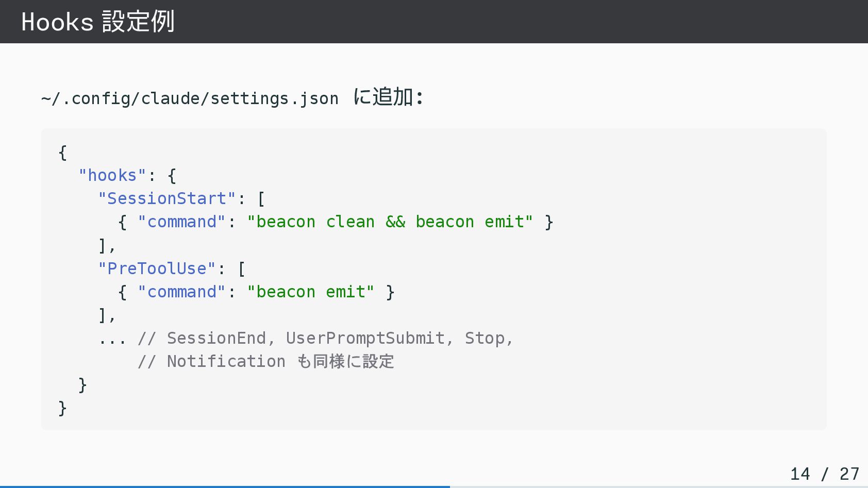Image resolution: width=868 pixels, height=488 pixels.
Task: Click the slide title "Hooks 設定例"
Action: tap(98, 22)
